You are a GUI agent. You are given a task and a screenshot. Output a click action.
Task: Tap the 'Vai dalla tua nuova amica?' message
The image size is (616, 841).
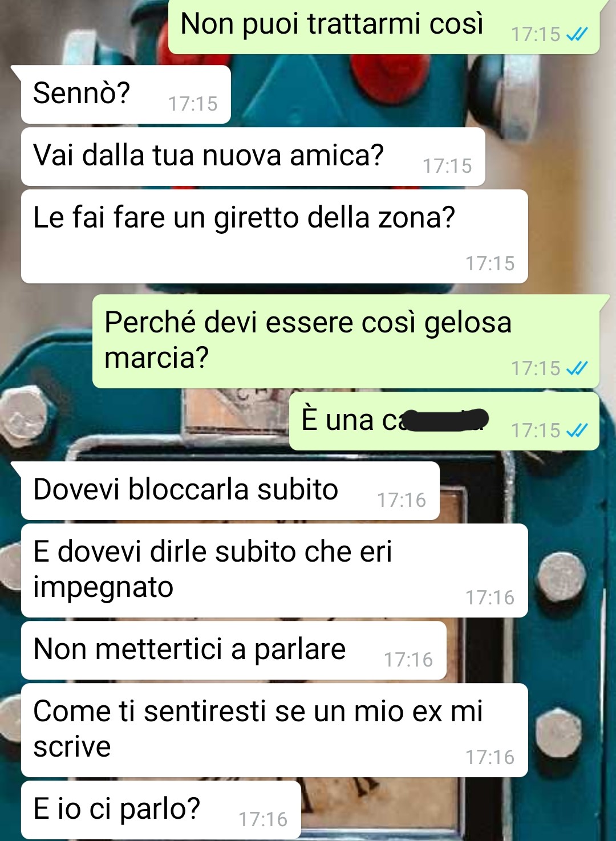253,156
